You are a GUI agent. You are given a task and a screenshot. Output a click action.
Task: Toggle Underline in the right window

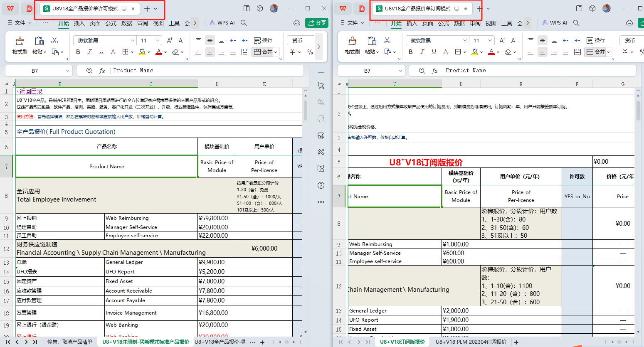pyautogui.click(x=434, y=52)
